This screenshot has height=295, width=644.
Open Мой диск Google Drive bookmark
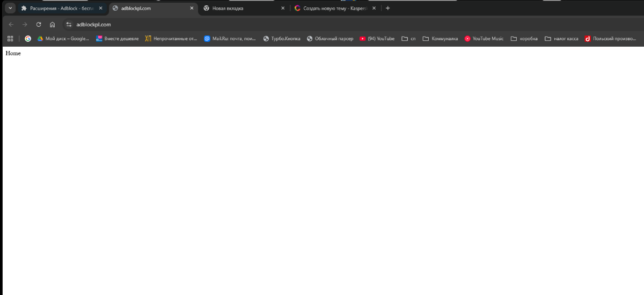click(x=63, y=39)
